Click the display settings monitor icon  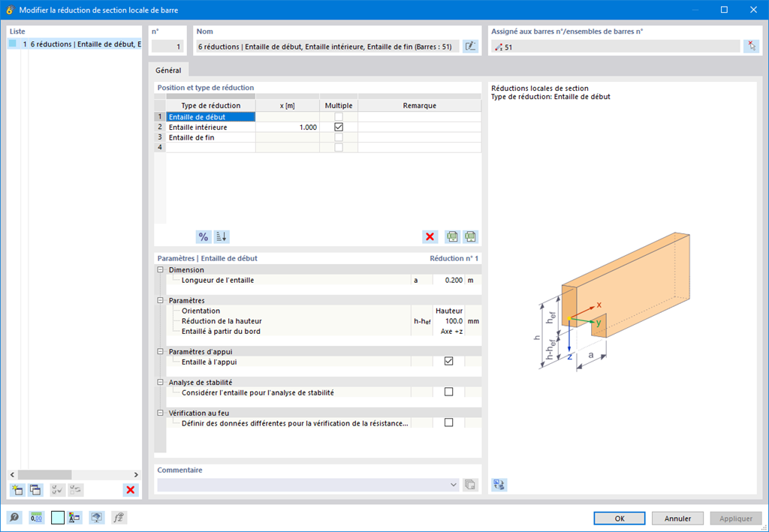(97, 518)
